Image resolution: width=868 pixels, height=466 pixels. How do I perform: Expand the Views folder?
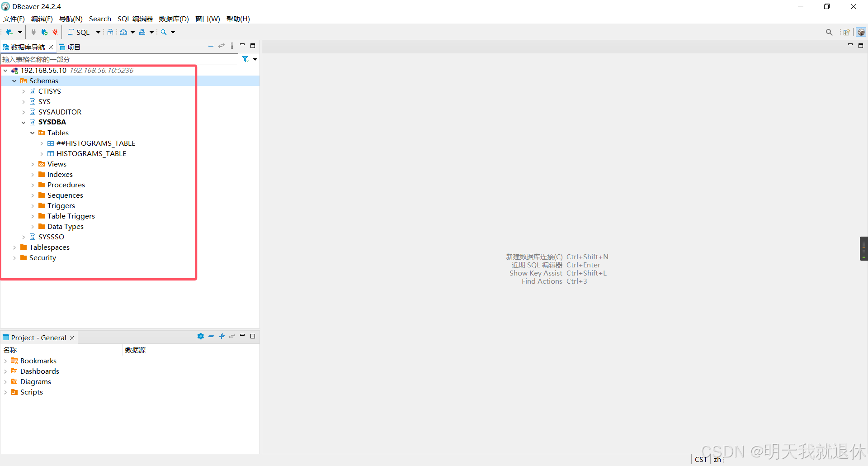[33, 164]
